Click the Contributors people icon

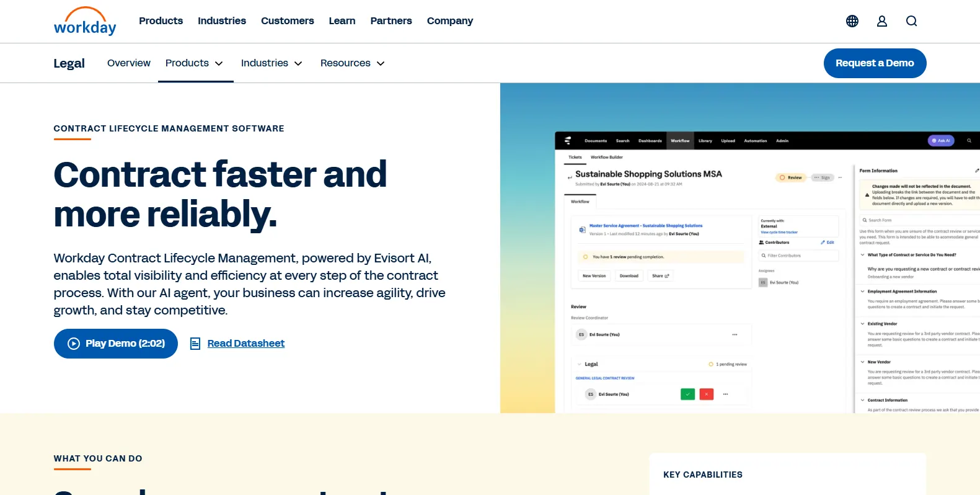point(762,243)
